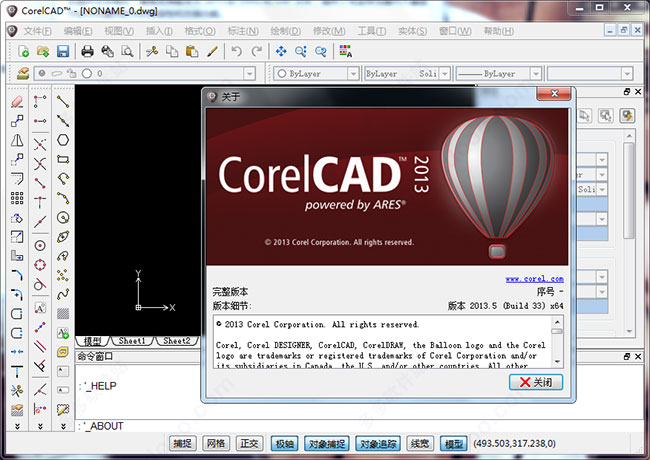The image size is (650, 460).
Task: Click scroll-up arrow in the license text box
Action: tap(558, 322)
